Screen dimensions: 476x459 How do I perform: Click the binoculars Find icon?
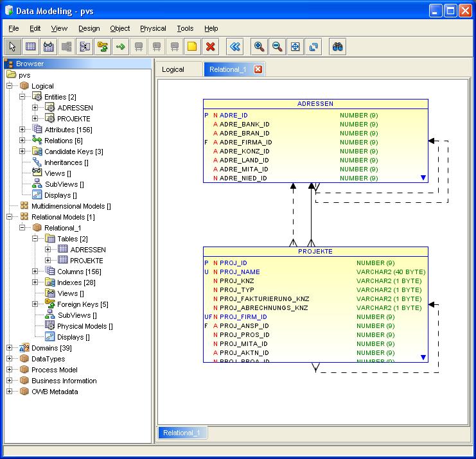tap(338, 47)
